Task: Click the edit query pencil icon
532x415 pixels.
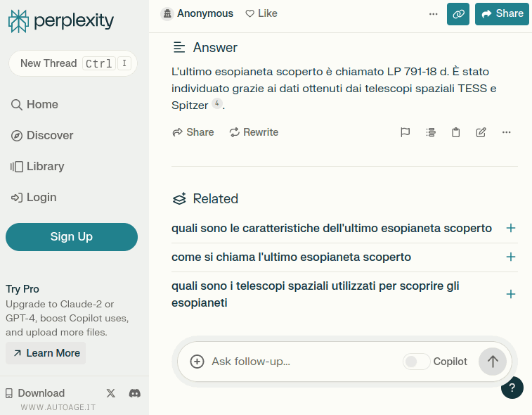Action: pyautogui.click(x=481, y=132)
